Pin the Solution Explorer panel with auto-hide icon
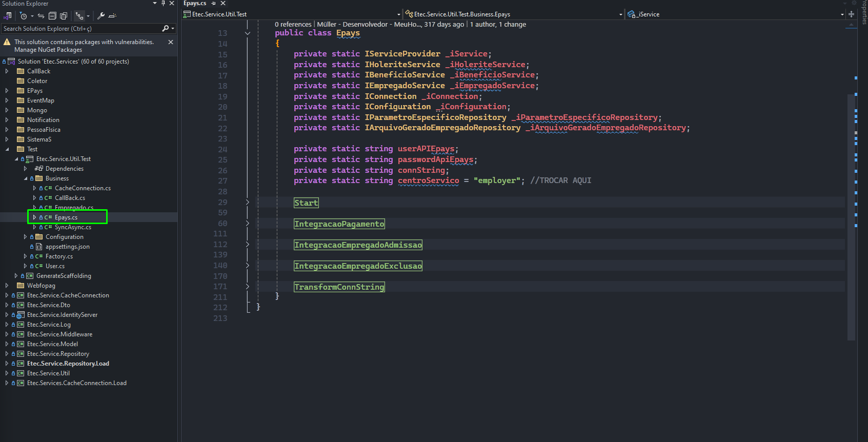868x442 pixels. click(164, 3)
